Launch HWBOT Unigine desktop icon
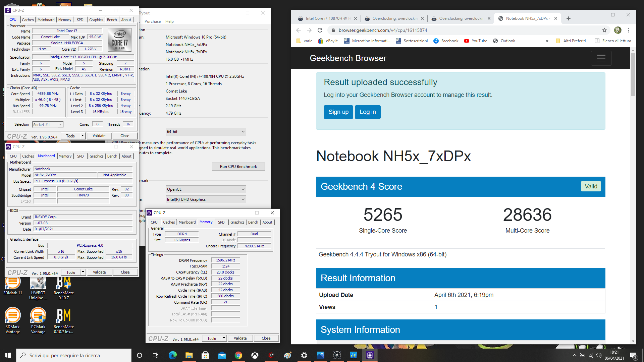644x362 pixels. point(38,288)
